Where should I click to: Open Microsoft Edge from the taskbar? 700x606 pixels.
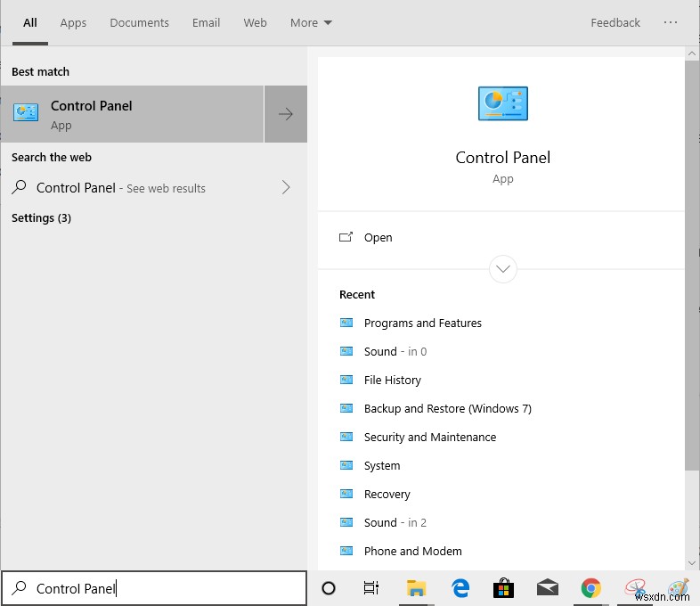tap(460, 588)
